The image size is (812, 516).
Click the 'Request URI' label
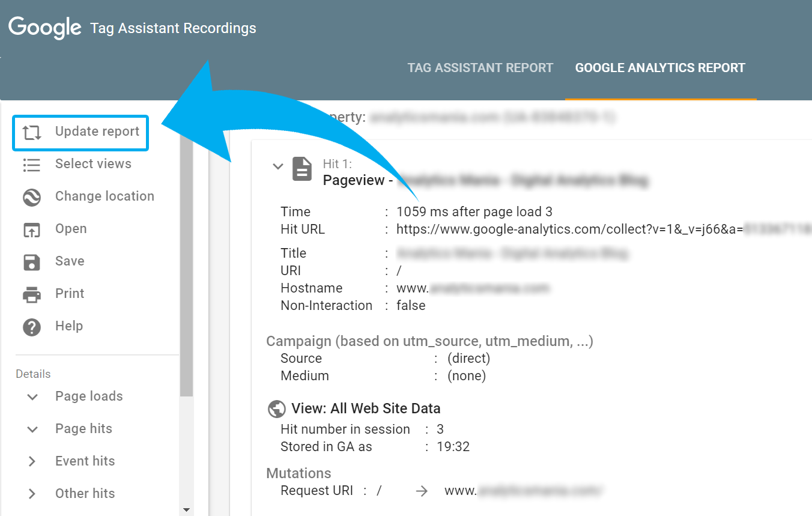(317, 491)
